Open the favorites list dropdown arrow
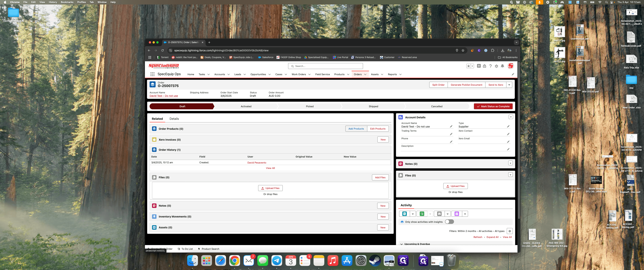 point(472,66)
